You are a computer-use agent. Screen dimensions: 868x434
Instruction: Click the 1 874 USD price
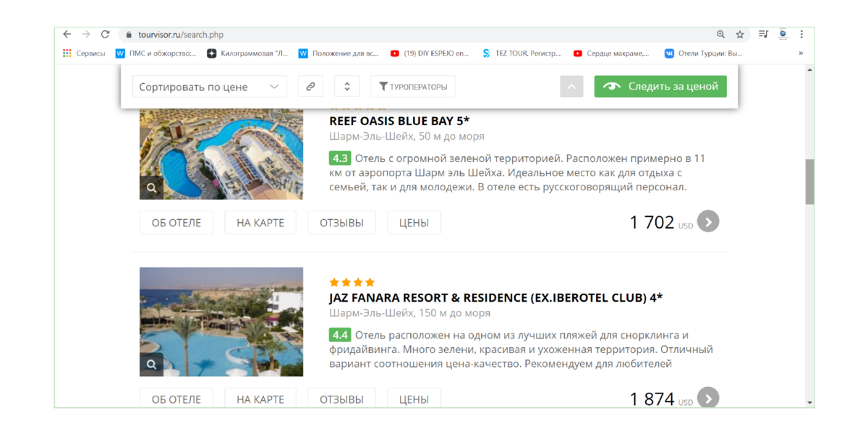(x=661, y=399)
